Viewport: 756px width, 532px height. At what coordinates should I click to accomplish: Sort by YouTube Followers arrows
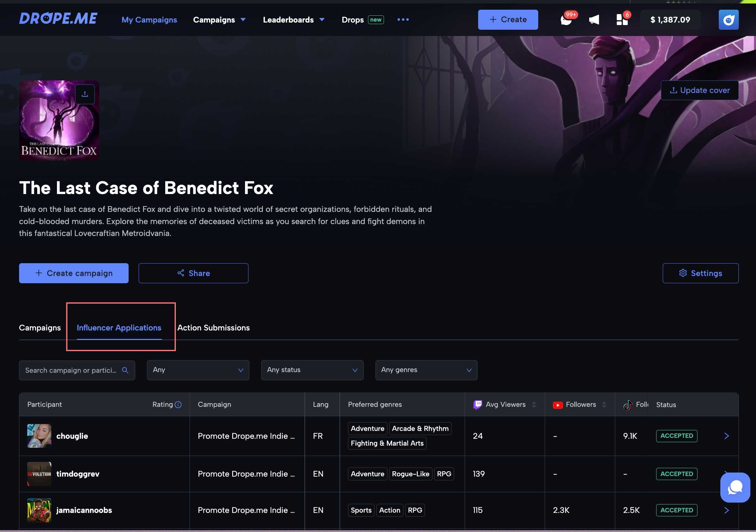point(604,405)
